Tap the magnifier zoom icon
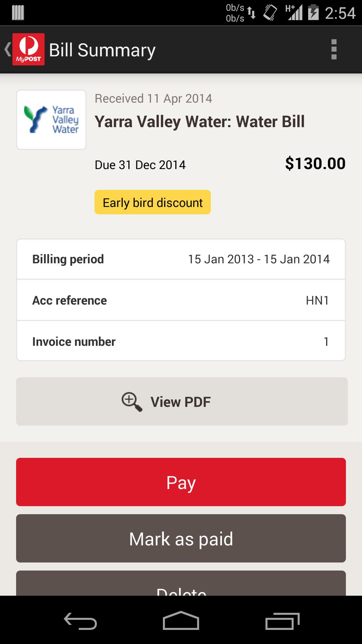362x644 pixels. coord(132,401)
